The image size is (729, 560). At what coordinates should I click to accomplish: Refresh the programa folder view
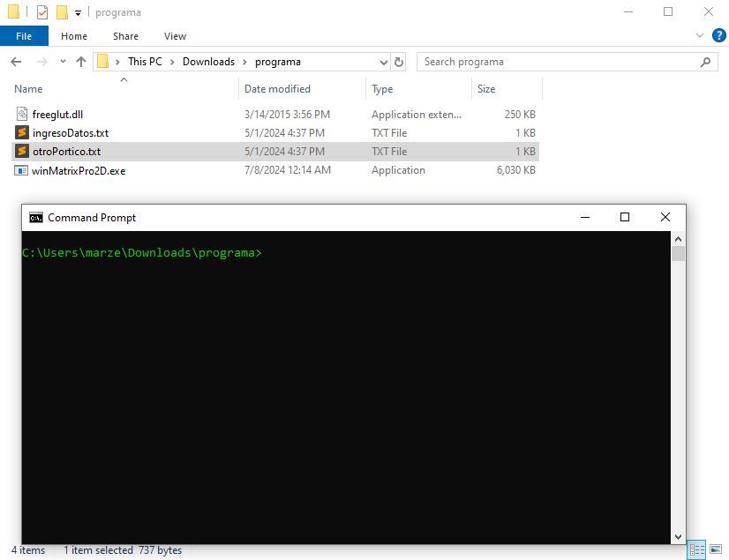pos(399,62)
